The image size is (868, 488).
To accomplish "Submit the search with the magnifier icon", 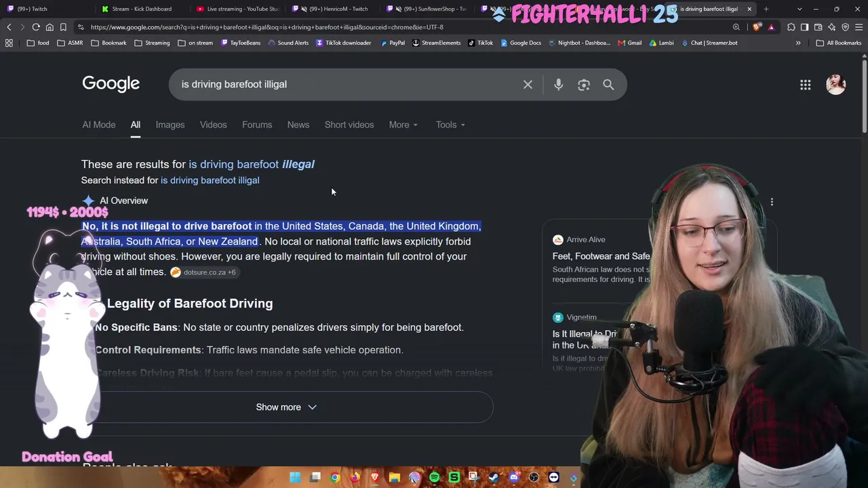I will (x=608, y=85).
